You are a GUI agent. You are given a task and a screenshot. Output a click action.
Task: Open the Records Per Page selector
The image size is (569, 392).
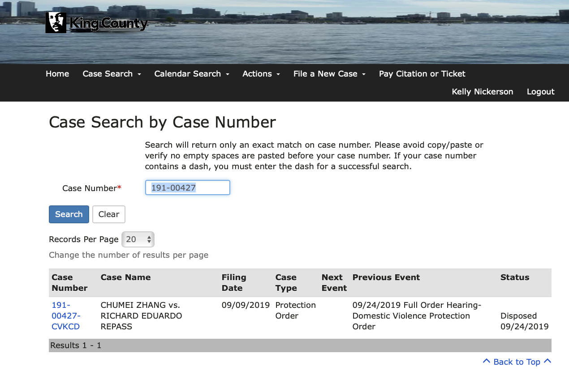(x=138, y=239)
